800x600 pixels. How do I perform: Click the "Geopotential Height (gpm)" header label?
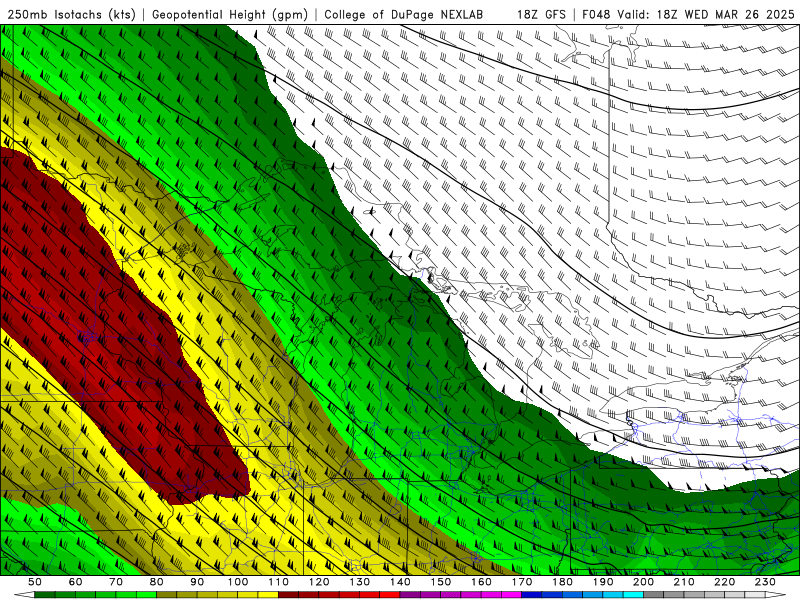(230, 14)
